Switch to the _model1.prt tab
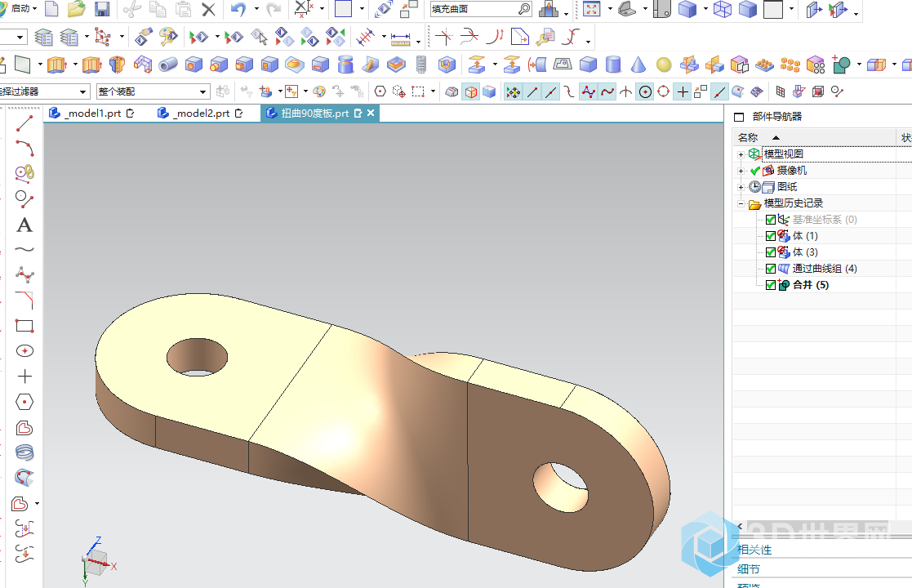This screenshot has height=588, width=912. [x=91, y=114]
